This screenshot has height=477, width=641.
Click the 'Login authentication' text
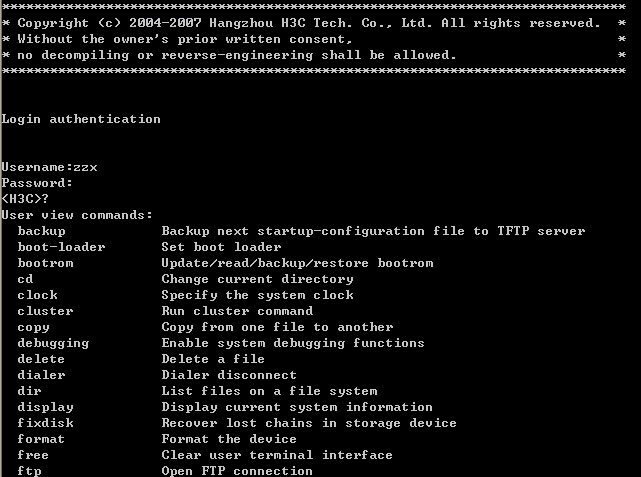point(81,119)
